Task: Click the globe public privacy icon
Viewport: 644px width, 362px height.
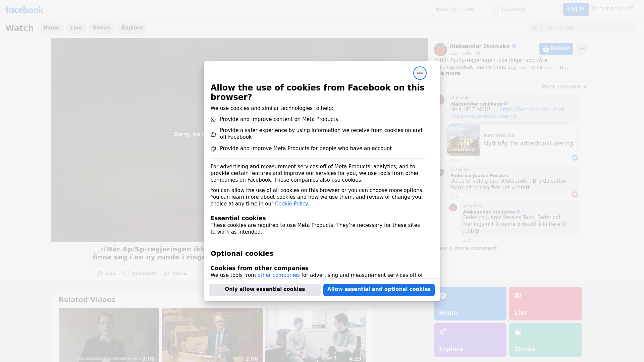Action: click(x=478, y=53)
